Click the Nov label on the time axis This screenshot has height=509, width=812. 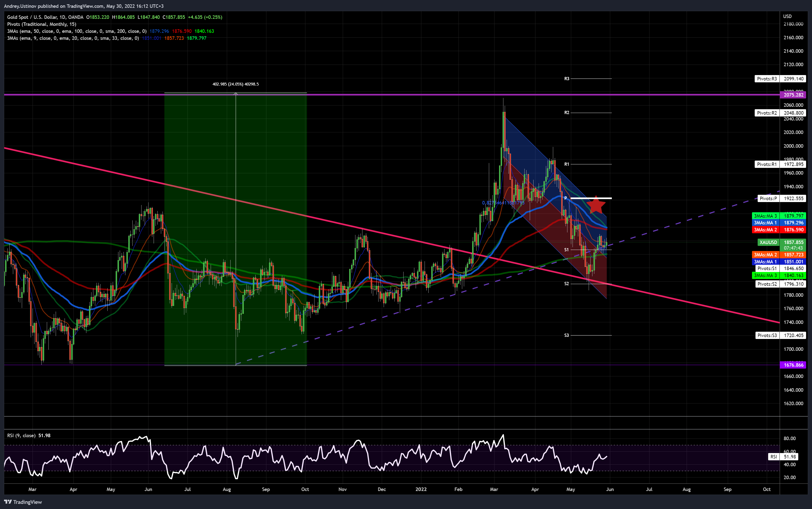343,489
